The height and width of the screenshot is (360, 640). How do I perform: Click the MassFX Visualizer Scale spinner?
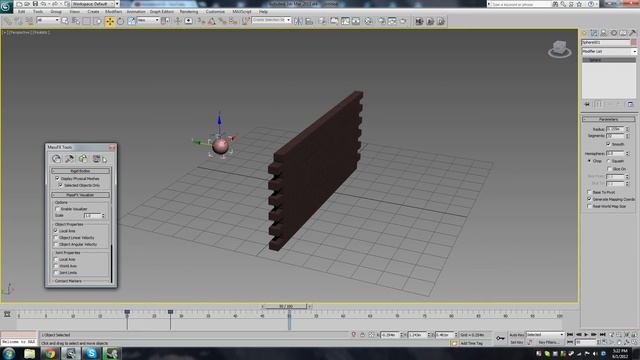coord(103,216)
